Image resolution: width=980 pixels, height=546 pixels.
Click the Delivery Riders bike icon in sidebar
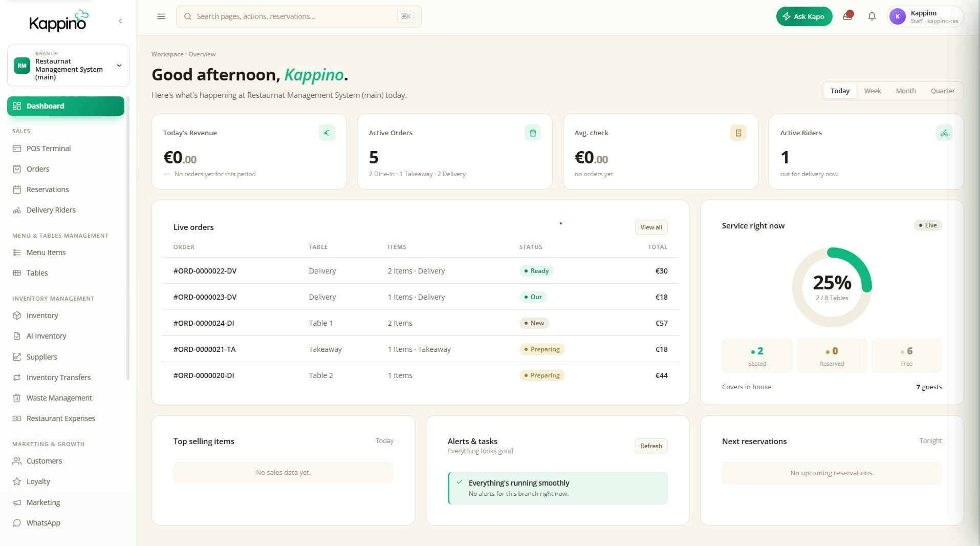17,210
